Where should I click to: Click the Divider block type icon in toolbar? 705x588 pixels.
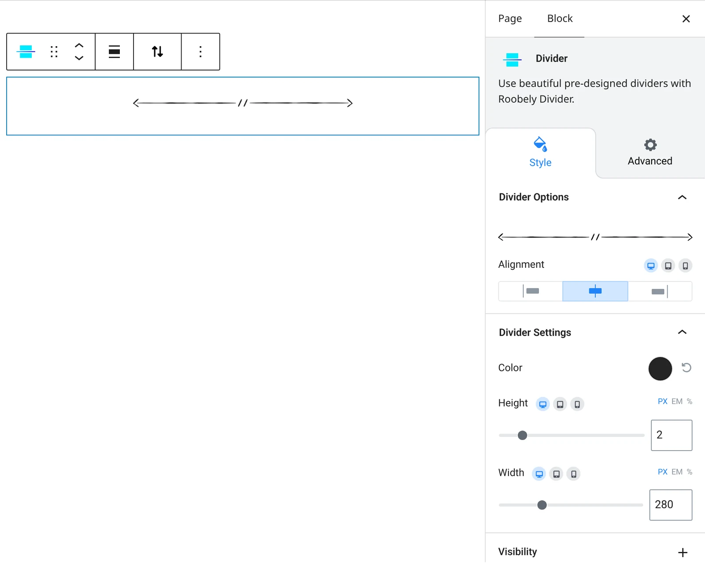coord(26,52)
